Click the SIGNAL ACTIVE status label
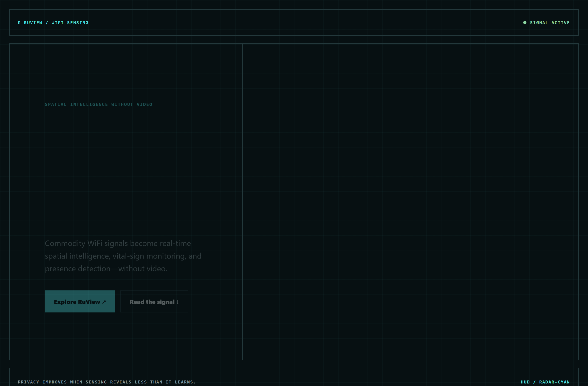This screenshot has width=588, height=386. pos(550,23)
